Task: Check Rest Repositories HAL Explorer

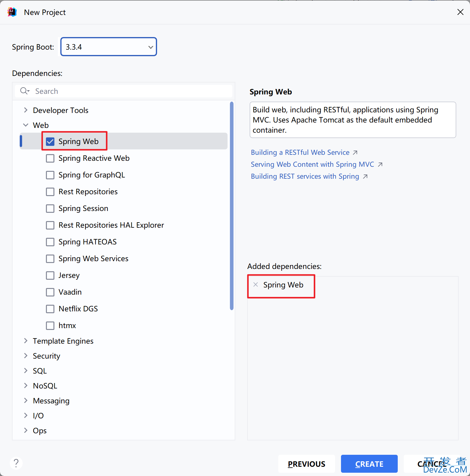Action: coord(50,225)
